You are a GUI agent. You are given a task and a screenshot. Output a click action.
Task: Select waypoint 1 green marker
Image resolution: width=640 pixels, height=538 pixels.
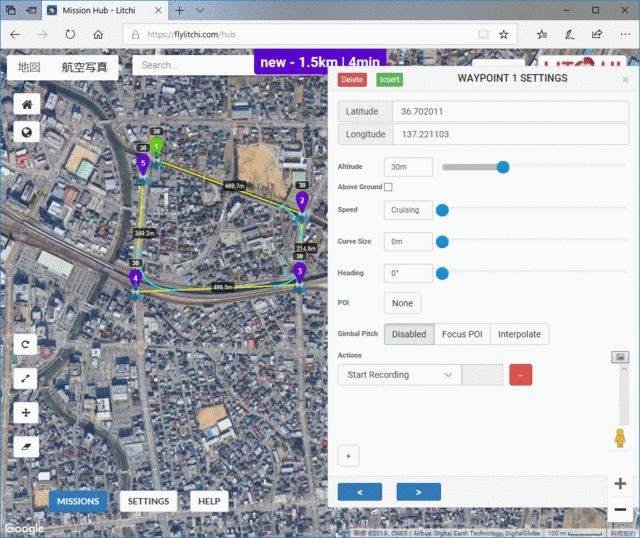(x=156, y=147)
